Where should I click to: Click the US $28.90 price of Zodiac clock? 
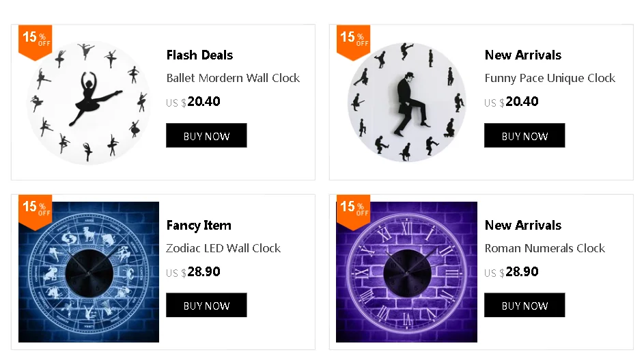[193, 272]
